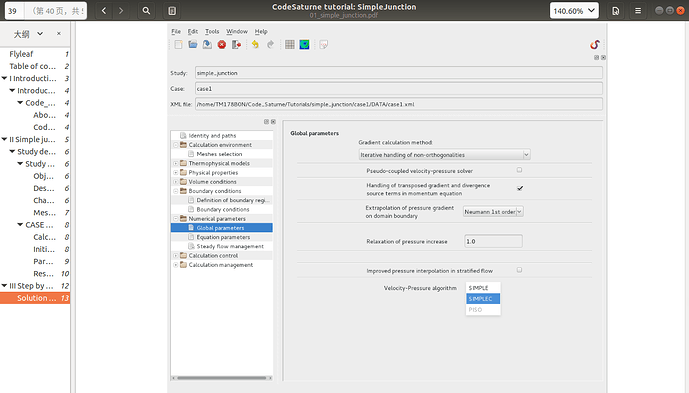Toggle Pseudo-coupled velocity-pressure solver checkbox
This screenshot has height=393, width=689.
coord(519,170)
